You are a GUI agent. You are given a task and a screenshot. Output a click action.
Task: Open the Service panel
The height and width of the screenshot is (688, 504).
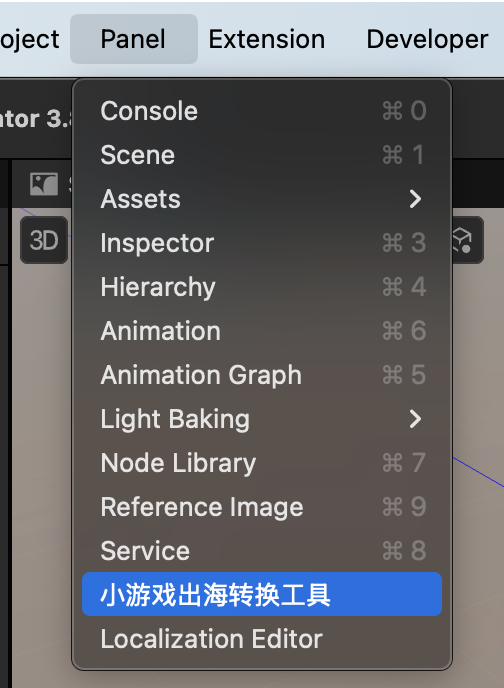(x=262, y=550)
